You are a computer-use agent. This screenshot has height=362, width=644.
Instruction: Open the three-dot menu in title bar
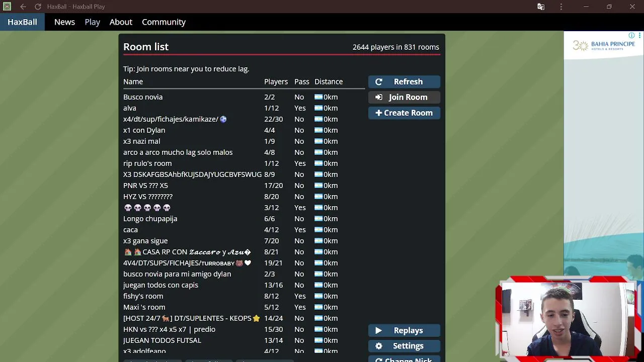pyautogui.click(x=561, y=7)
